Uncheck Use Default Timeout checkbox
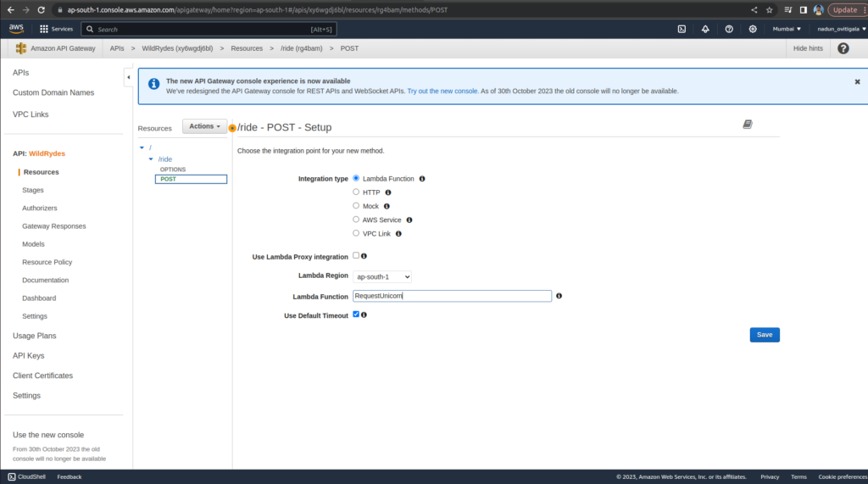The height and width of the screenshot is (484, 868). click(x=356, y=314)
